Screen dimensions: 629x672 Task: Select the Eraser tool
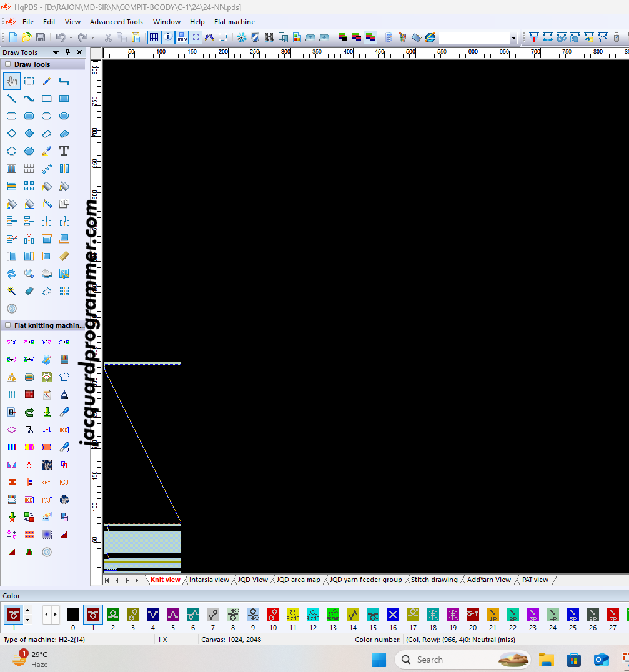click(x=29, y=291)
